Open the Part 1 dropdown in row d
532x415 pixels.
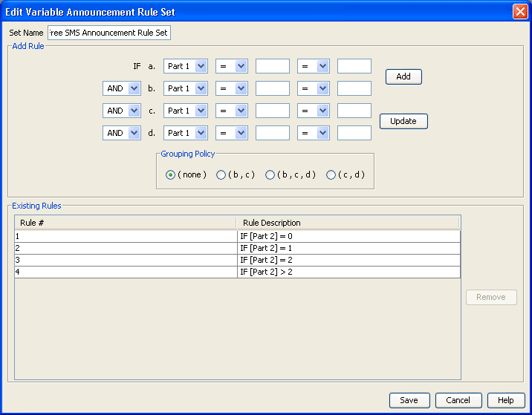click(x=186, y=133)
